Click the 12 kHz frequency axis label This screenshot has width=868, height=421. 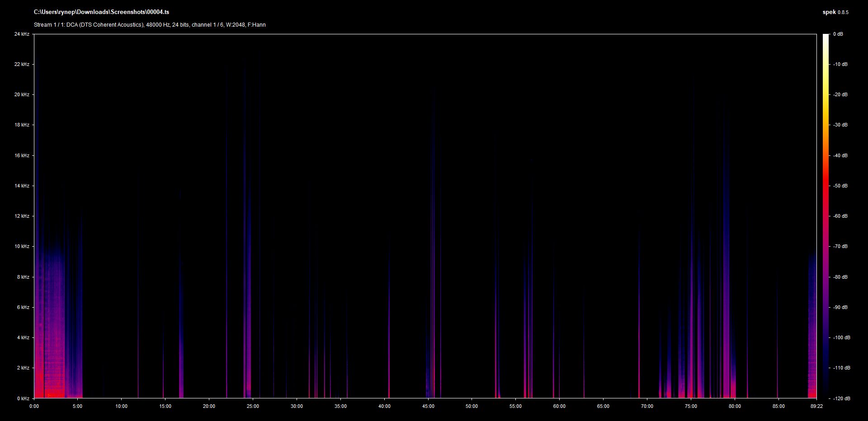[x=22, y=216]
